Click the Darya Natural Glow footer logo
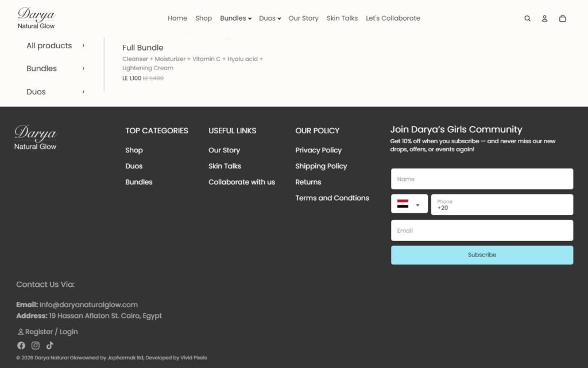The height and width of the screenshot is (368, 588). click(35, 137)
